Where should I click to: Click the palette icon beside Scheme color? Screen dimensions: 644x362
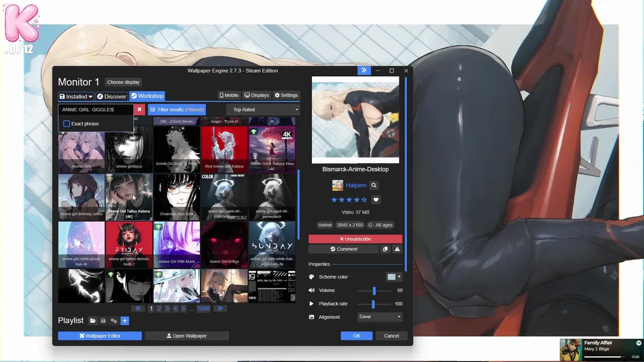point(311,277)
